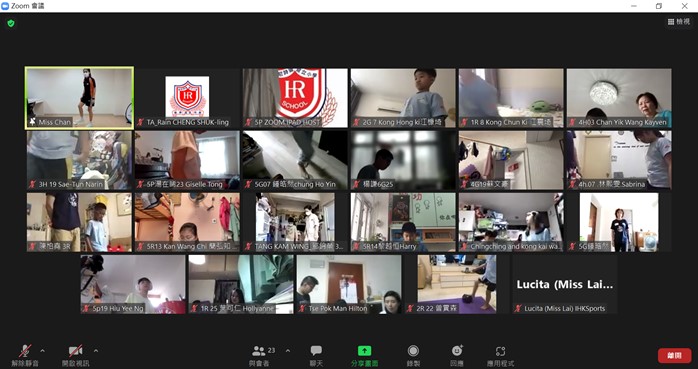Open the reactions emoji icon
The image size is (698, 369).
457,351
